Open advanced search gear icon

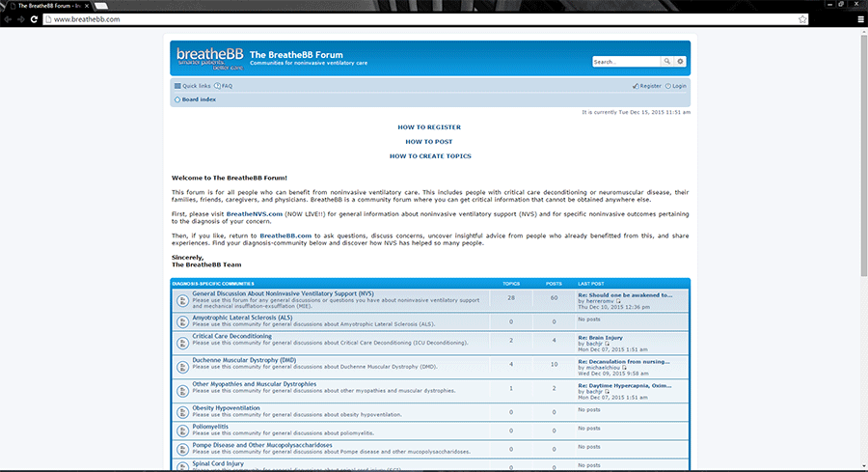[x=680, y=62]
